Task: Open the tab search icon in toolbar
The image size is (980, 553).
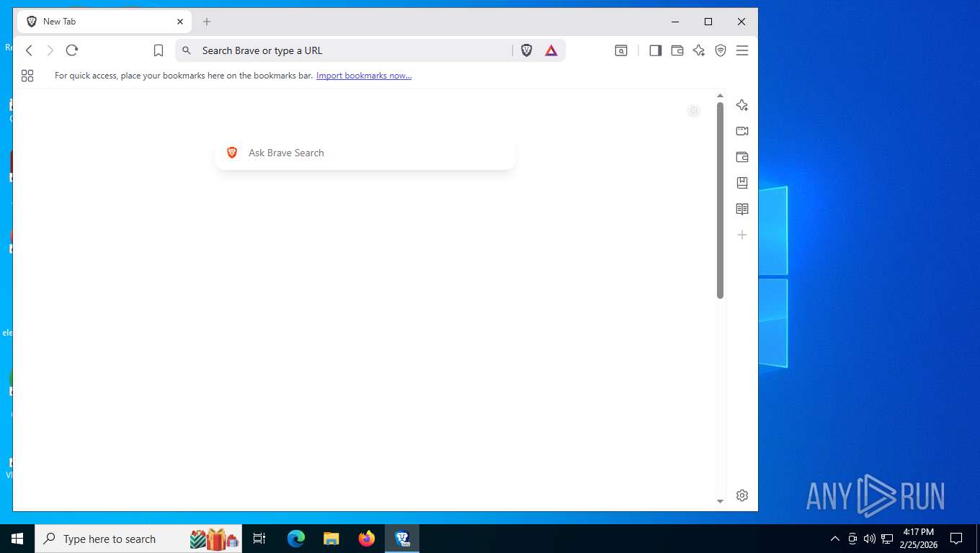Action: (621, 50)
